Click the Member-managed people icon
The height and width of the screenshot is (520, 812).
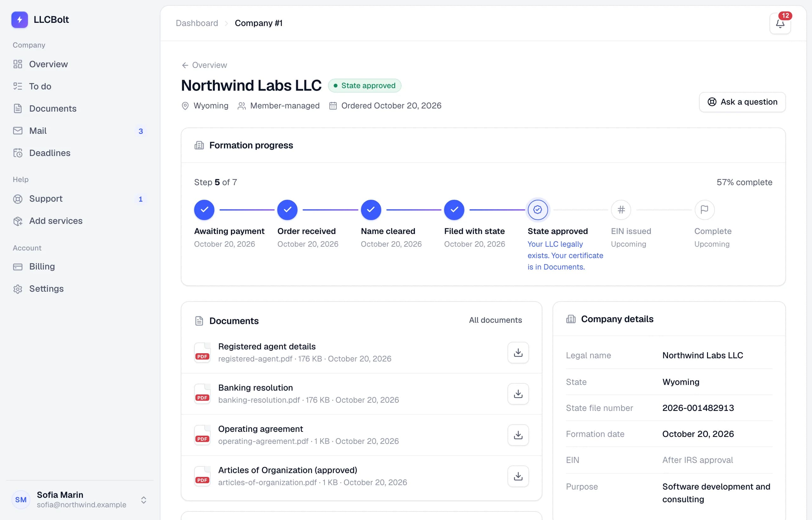pyautogui.click(x=241, y=106)
